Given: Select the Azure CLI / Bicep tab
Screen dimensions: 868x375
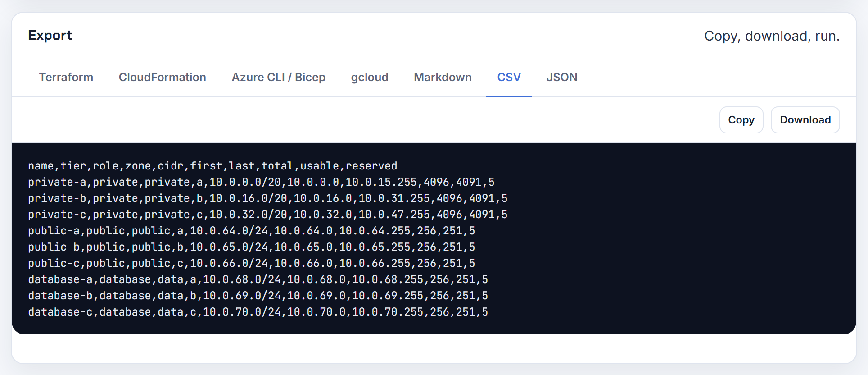Looking at the screenshot, I should pyautogui.click(x=279, y=78).
